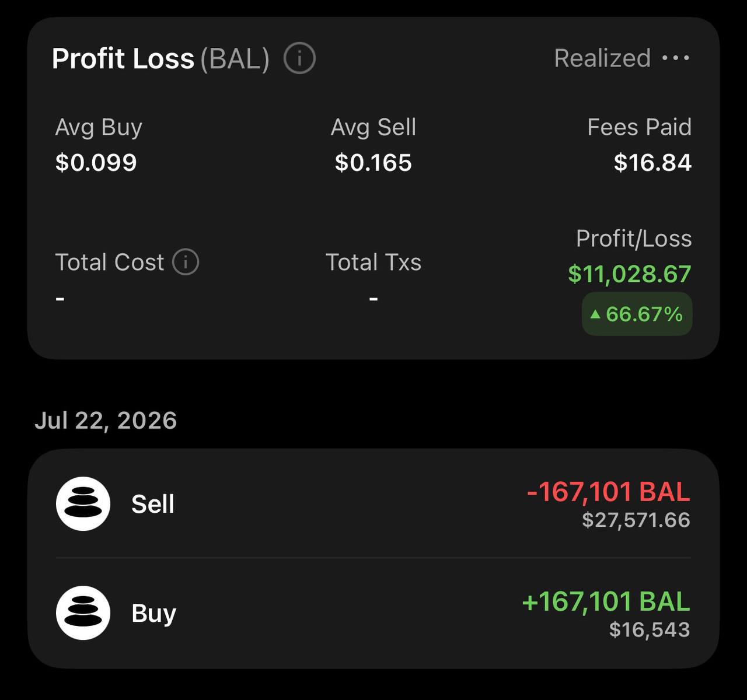Tap the Fees Paid $16.84 value
Viewport: 747px width, 700px height.
click(652, 162)
